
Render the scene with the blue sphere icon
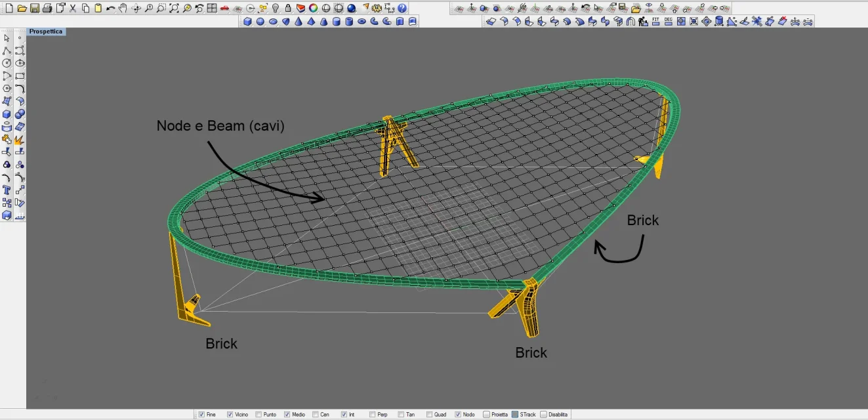352,9
